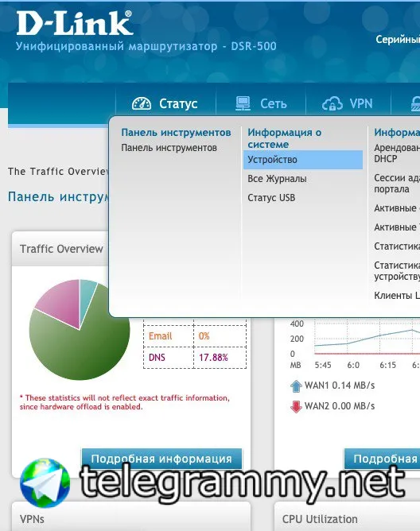Open Сессии адаптивного портала entry
Image resolution: width=420 pixels, height=531 pixels.
[397, 183]
